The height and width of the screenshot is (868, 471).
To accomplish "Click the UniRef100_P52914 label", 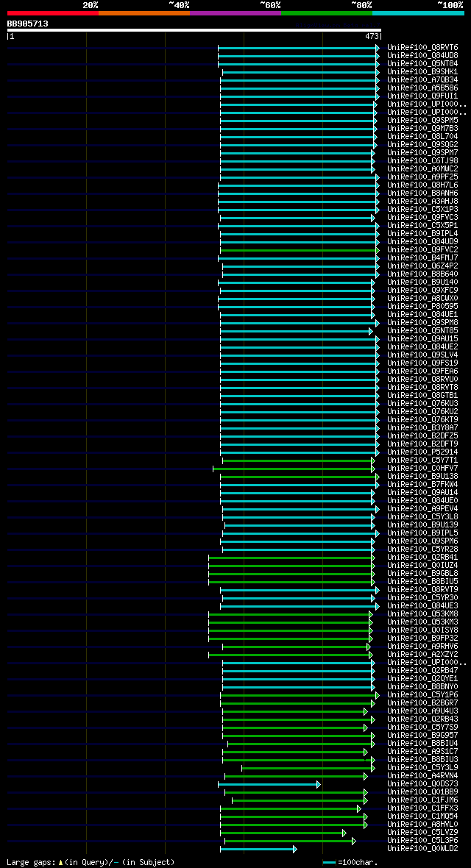I will click(x=422, y=452).
